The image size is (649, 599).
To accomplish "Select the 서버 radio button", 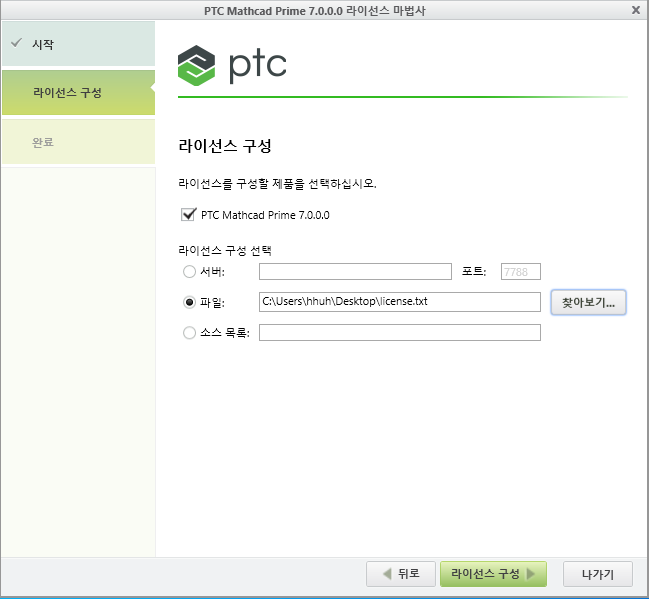I will (189, 272).
